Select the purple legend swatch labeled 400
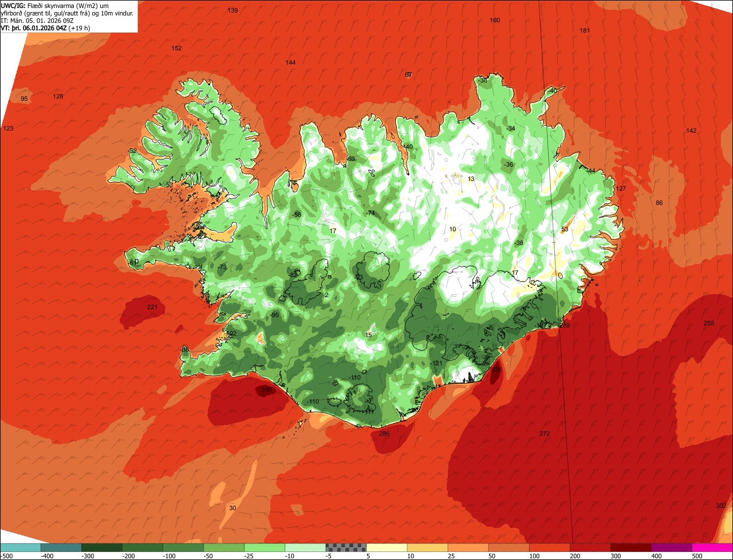The height and width of the screenshot is (560, 733). tap(671, 547)
